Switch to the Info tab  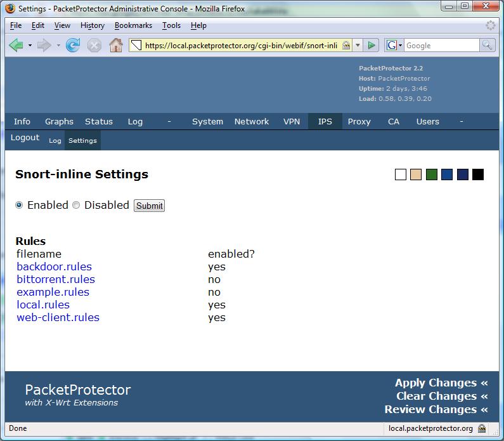(22, 121)
